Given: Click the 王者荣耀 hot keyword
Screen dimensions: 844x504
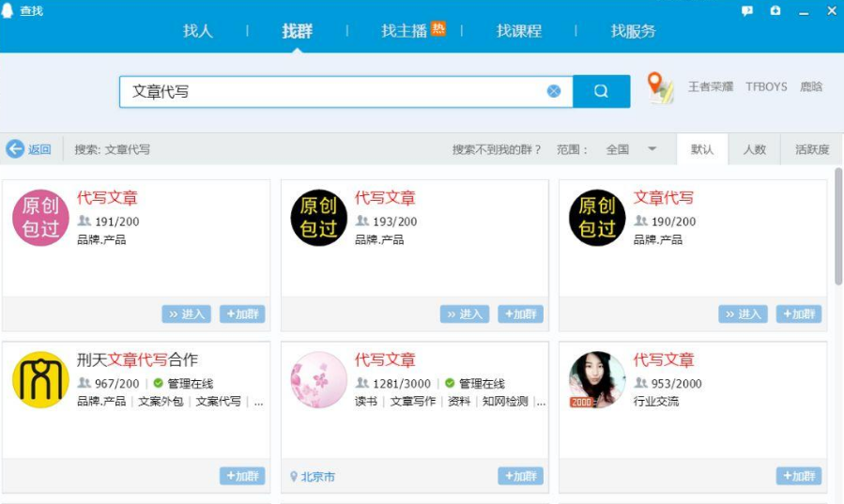Looking at the screenshot, I should 711,86.
